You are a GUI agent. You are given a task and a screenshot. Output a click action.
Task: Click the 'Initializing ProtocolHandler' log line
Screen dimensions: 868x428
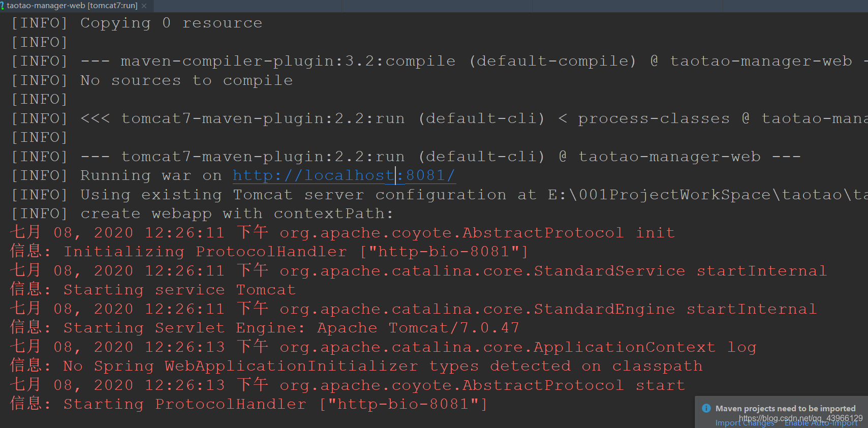[x=269, y=252]
